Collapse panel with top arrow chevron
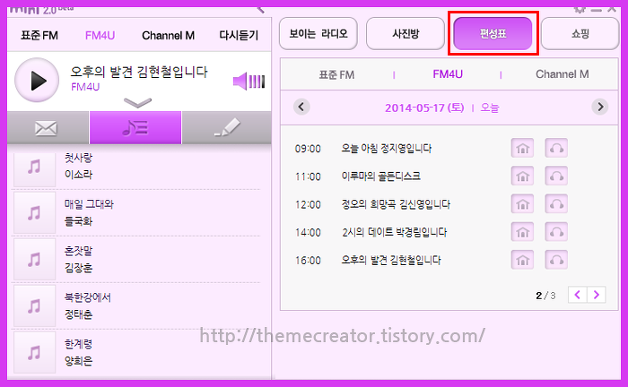The width and height of the screenshot is (628, 387). [261, 9]
